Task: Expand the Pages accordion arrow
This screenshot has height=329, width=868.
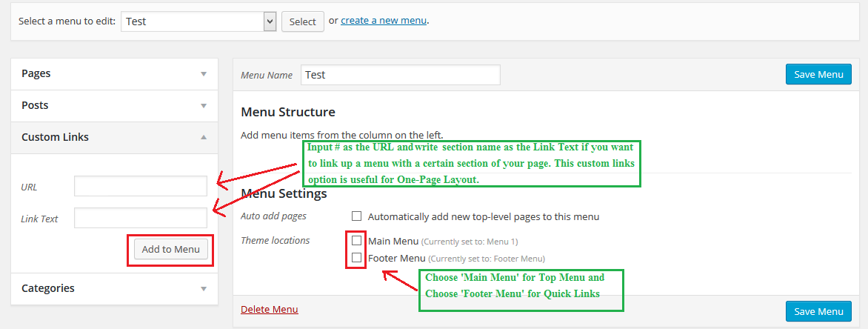Action: [204, 74]
